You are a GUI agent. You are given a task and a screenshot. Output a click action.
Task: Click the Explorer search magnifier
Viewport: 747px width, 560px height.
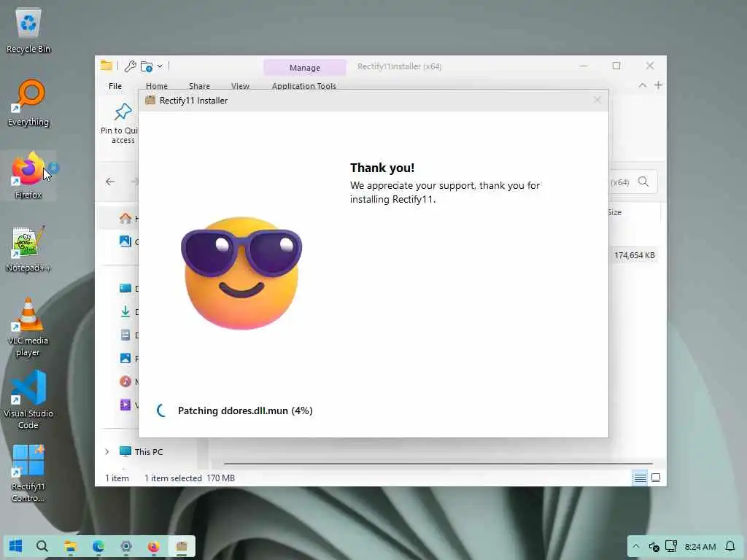pos(643,182)
